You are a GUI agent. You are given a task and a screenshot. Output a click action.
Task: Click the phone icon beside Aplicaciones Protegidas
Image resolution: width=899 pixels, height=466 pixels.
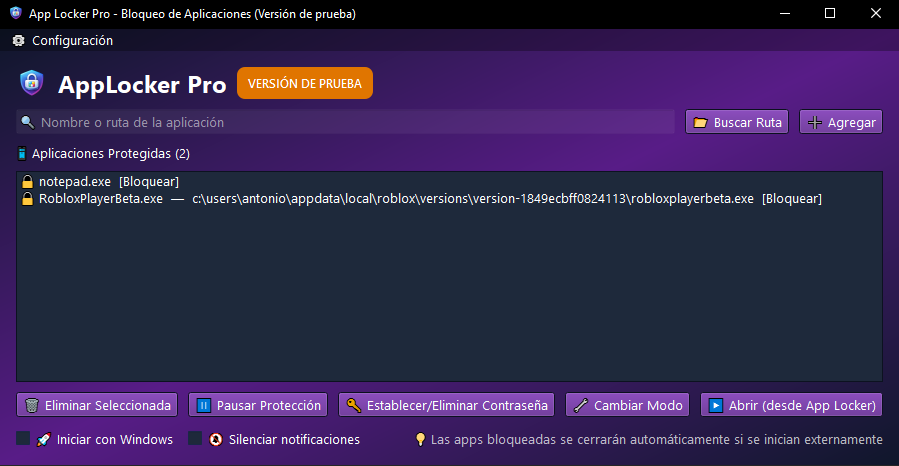(22, 154)
